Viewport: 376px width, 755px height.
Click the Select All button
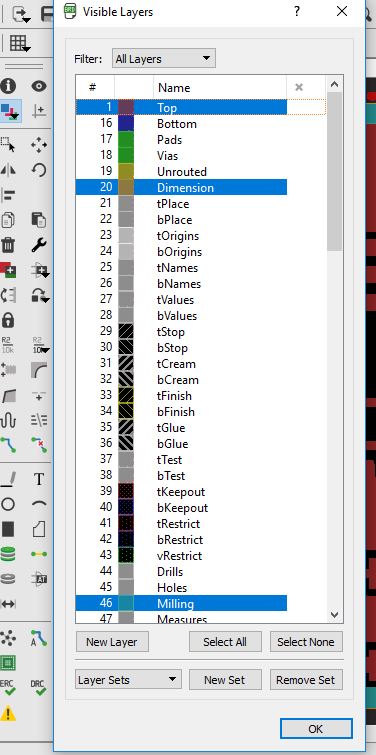[x=225, y=642]
